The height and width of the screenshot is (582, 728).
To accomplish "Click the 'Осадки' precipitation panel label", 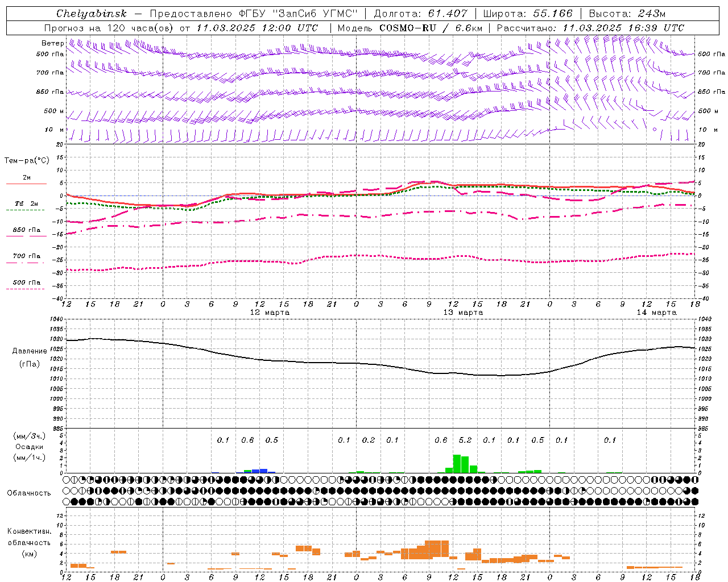I will click(30, 447).
